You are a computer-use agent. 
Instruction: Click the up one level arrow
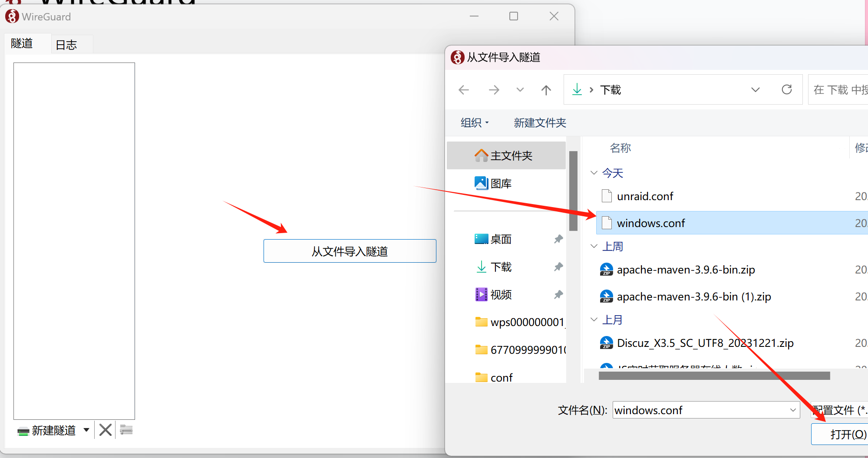pos(546,90)
